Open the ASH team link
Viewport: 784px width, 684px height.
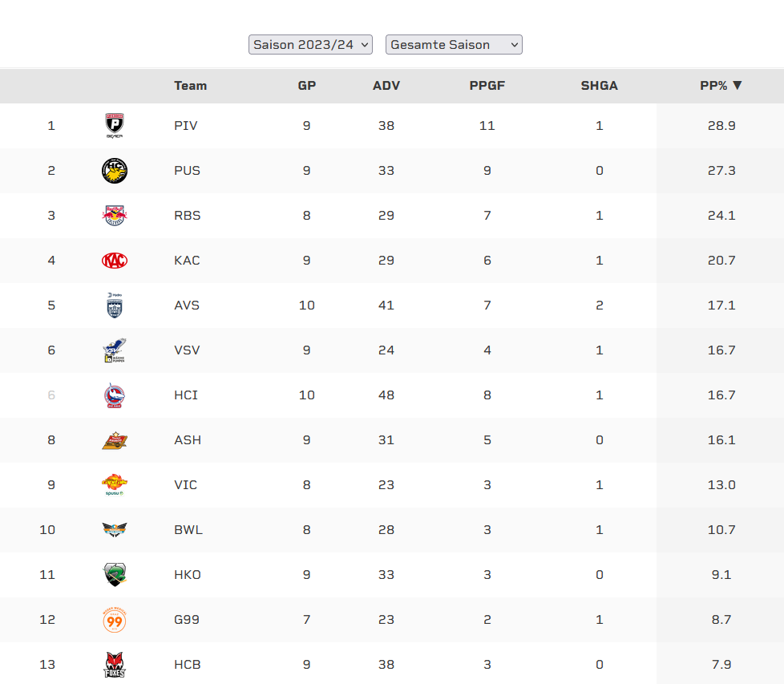[x=187, y=439]
